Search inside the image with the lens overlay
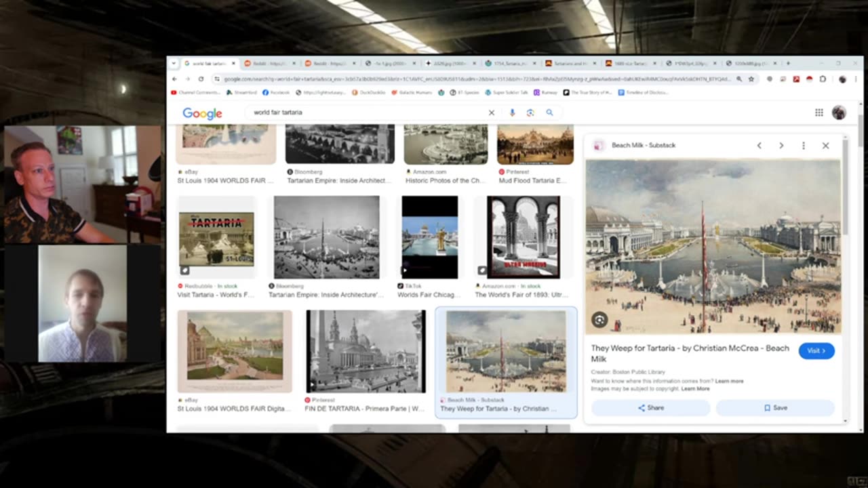The image size is (868, 488). tap(599, 320)
